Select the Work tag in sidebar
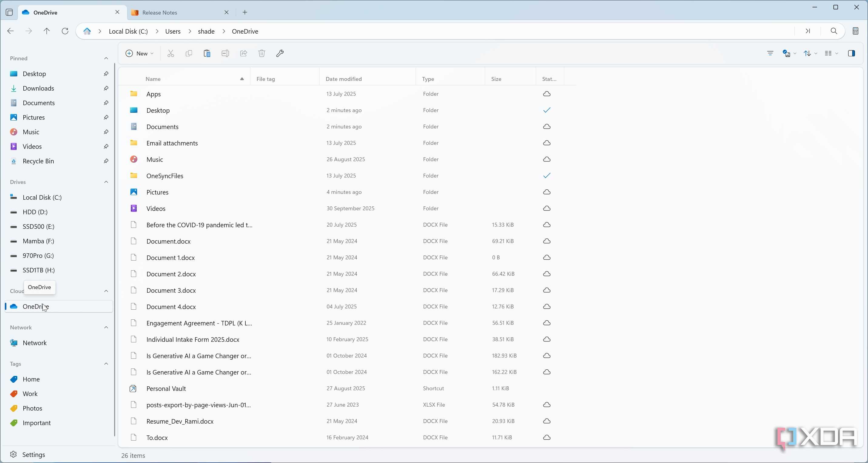This screenshot has width=868, height=463. 59,394
